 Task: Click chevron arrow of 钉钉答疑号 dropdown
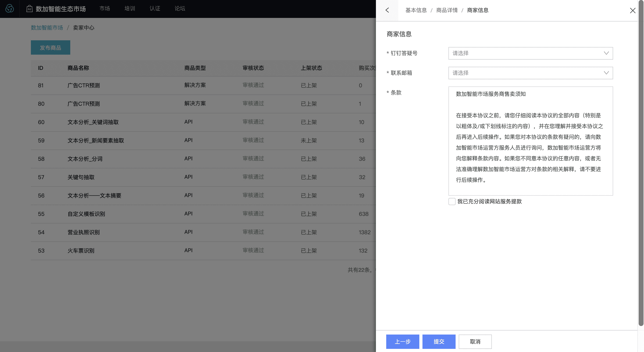point(606,53)
